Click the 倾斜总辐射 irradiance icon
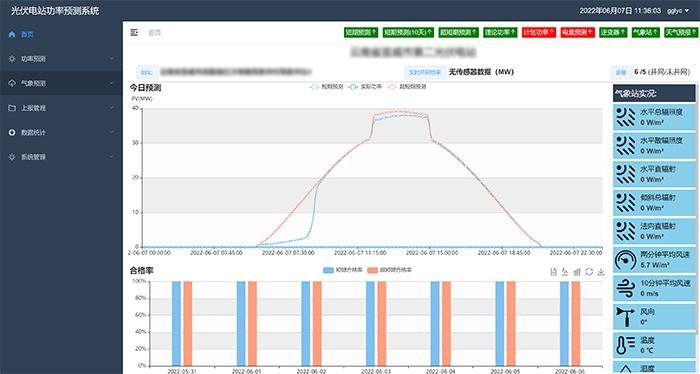The image size is (700, 374). coord(625,203)
